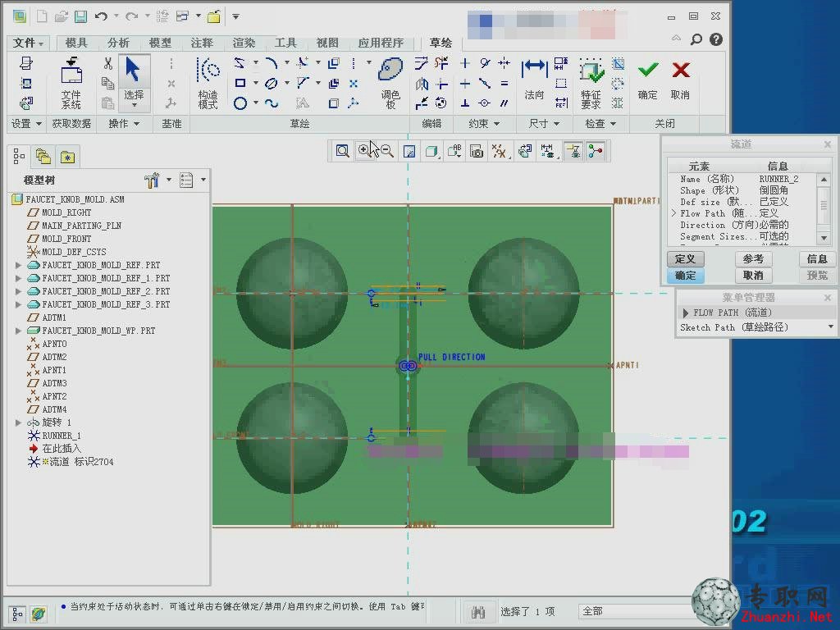The width and height of the screenshot is (840, 630).
Task: Select the Line sketch tool
Action: 240,63
